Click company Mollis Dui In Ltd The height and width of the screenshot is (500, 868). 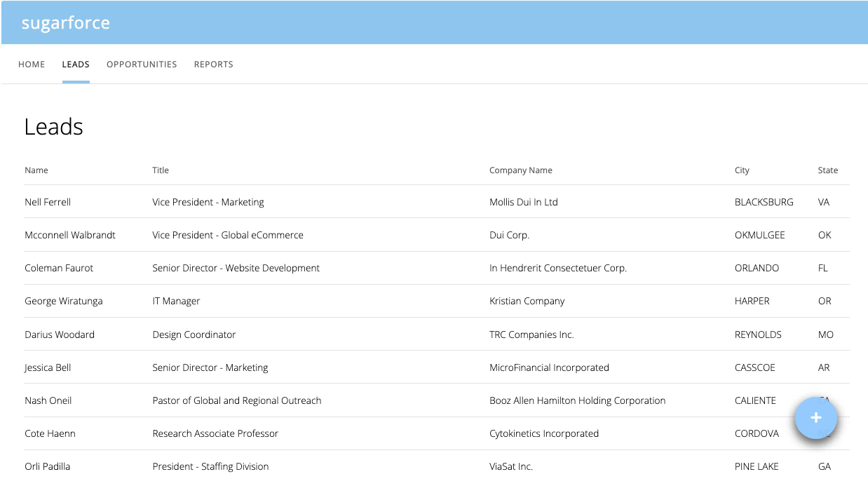[x=524, y=202]
